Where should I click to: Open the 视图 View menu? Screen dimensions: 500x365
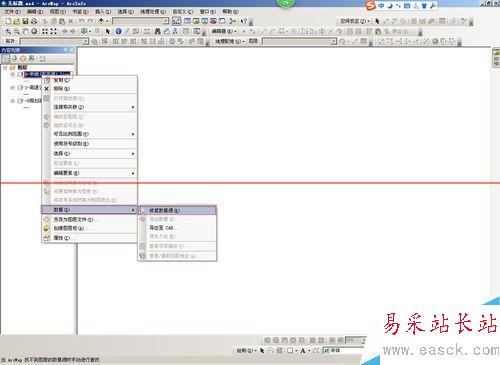[x=58, y=11]
